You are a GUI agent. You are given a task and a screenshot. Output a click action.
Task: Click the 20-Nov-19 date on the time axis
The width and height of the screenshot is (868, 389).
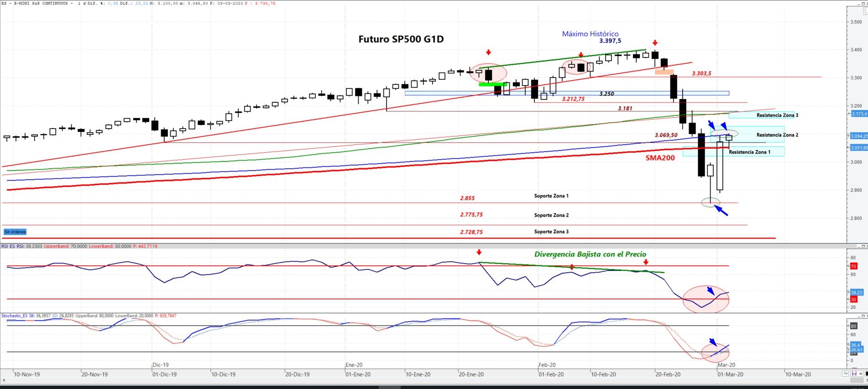pos(94,374)
